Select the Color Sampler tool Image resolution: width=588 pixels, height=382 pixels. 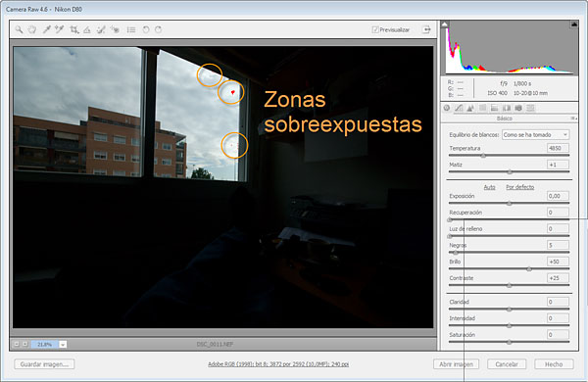pos(59,29)
